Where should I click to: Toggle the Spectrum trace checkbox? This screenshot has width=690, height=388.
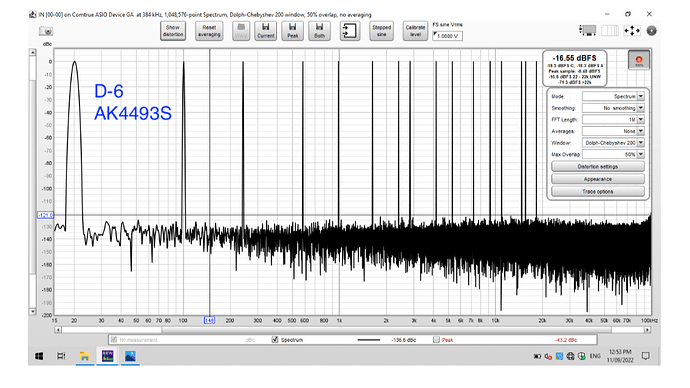tap(275, 340)
